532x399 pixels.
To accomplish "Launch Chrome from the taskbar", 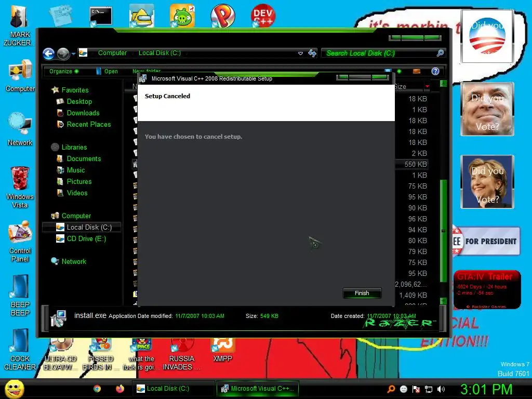I will coord(97,389).
